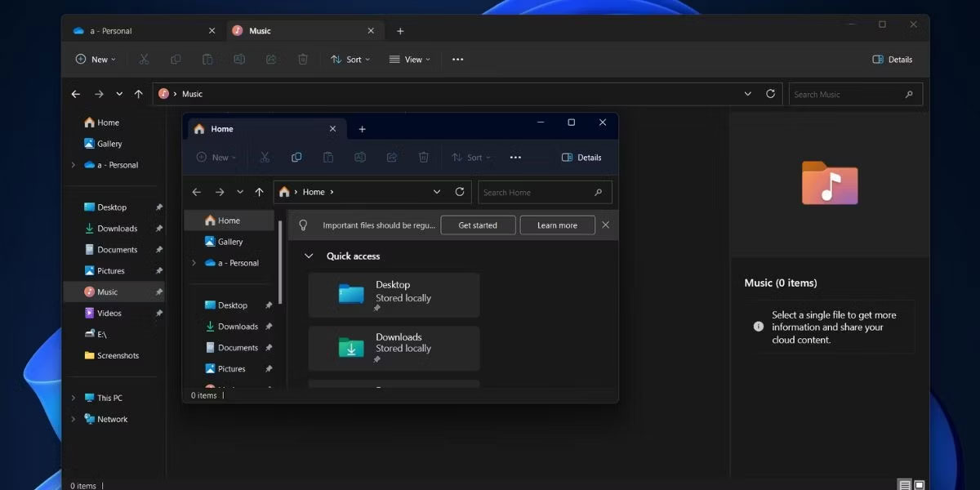Image resolution: width=980 pixels, height=490 pixels.
Task: Click the Refresh icon in Music address bar
Action: coord(770,94)
